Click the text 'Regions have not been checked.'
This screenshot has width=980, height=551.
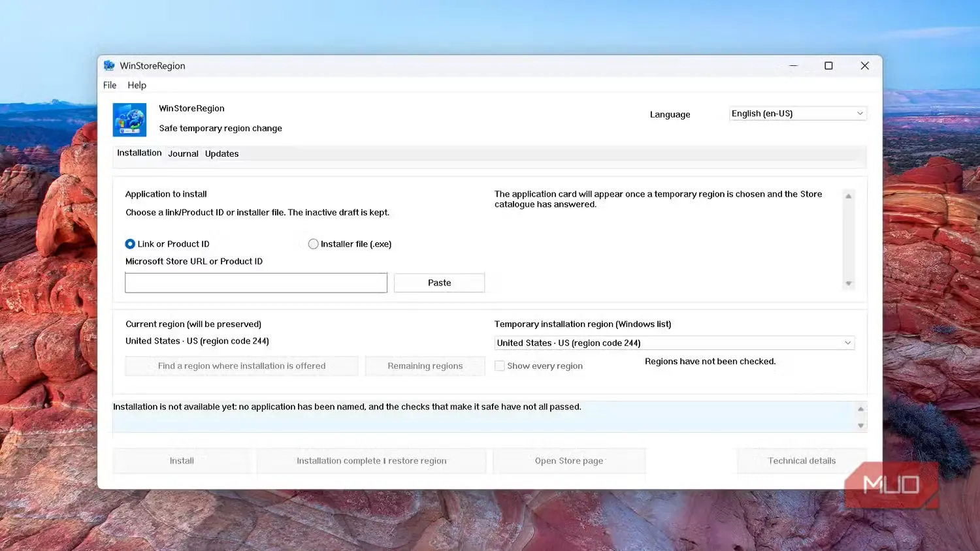(710, 362)
